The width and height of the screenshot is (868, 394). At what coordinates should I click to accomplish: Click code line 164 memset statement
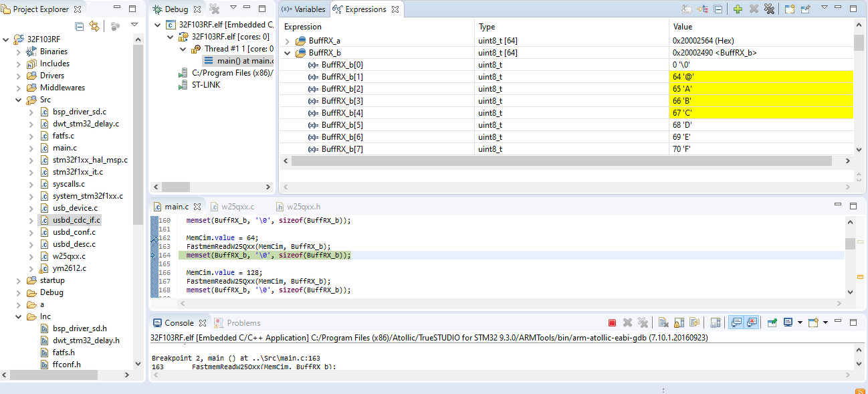[x=268, y=255]
